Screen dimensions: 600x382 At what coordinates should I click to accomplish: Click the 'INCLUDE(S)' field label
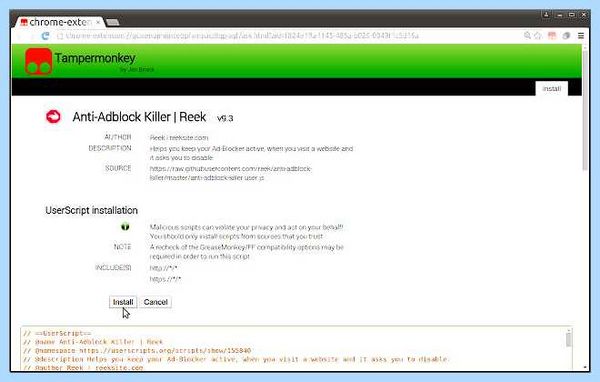[113, 267]
